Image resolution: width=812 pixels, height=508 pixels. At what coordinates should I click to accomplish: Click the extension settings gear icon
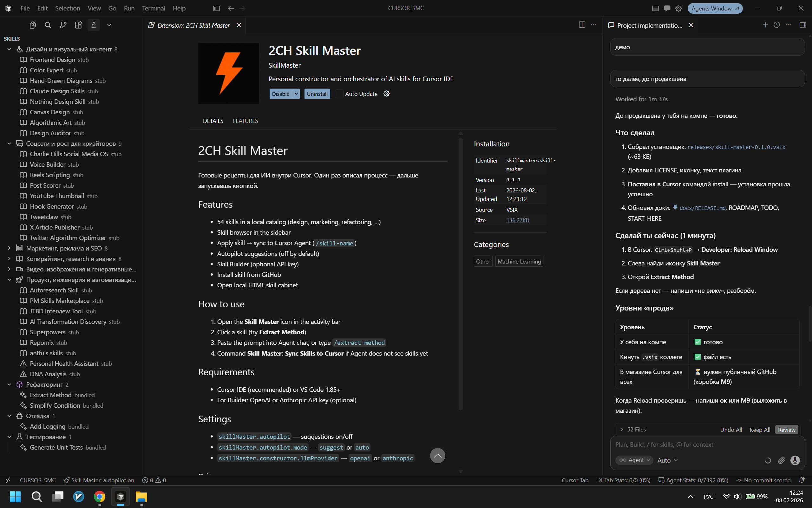[x=387, y=94]
